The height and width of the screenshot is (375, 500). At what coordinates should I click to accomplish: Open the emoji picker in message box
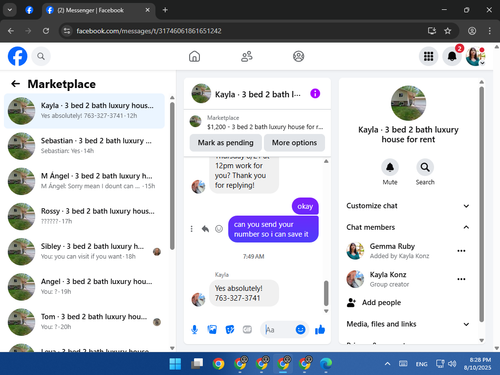[300, 330]
